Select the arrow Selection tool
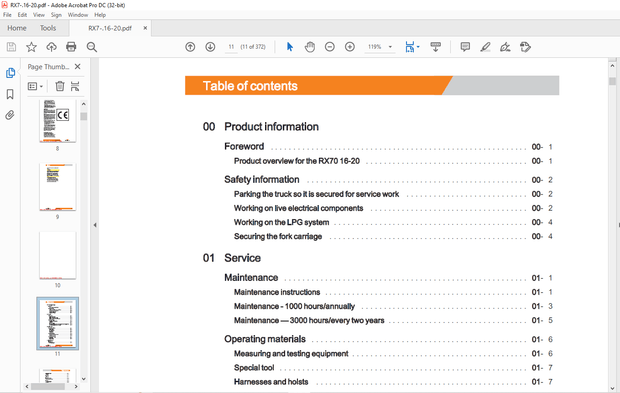The width and height of the screenshot is (620, 393). click(290, 47)
